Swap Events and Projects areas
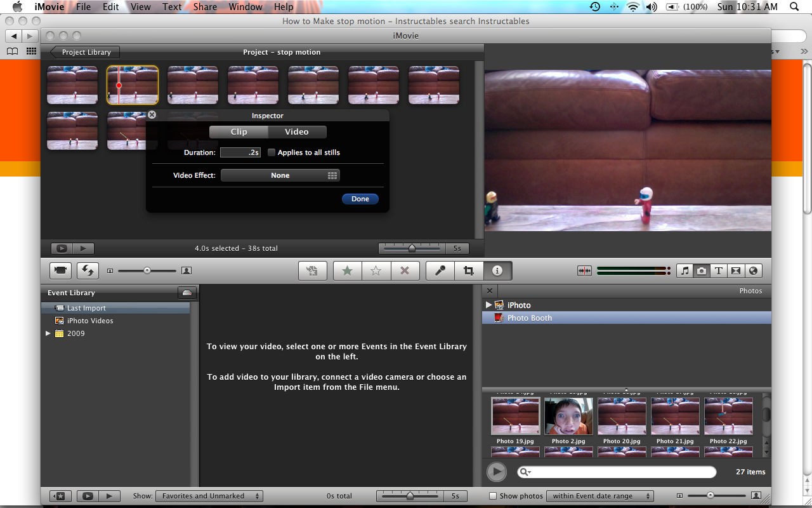Viewport: 812px width, 508px height. click(x=88, y=271)
